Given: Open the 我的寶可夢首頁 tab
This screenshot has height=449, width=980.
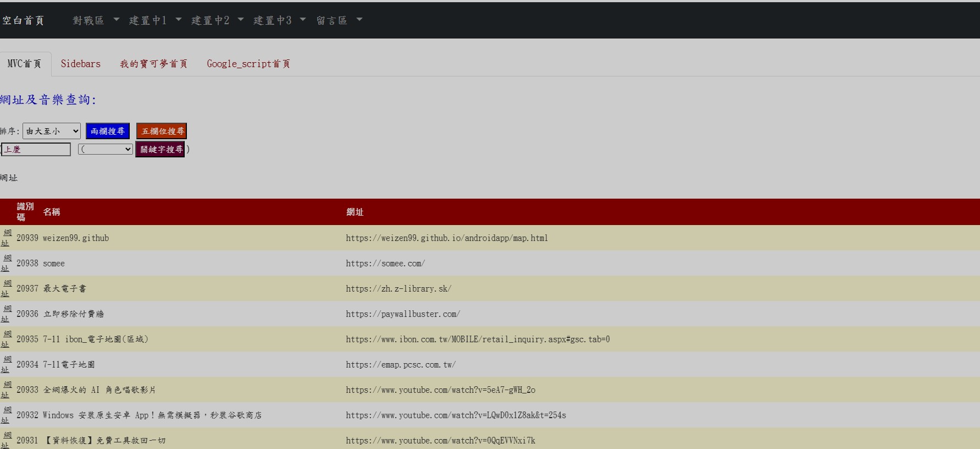Looking at the screenshot, I should tap(153, 64).
